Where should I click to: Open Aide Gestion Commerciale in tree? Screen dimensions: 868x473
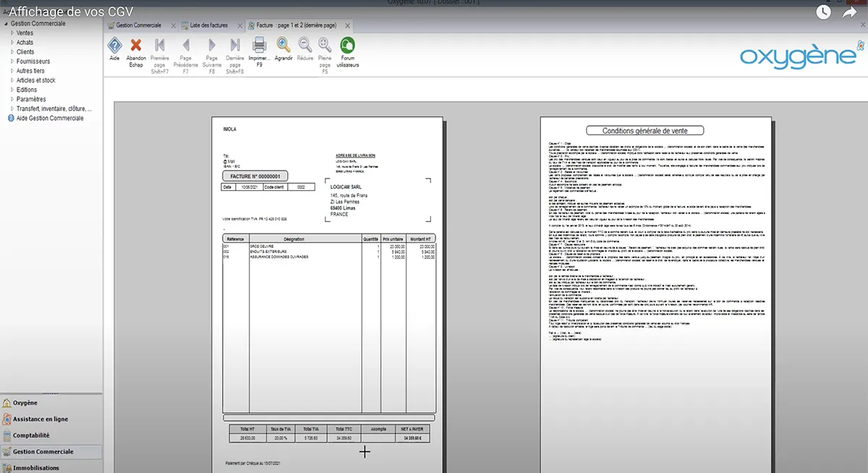pyautogui.click(x=50, y=118)
